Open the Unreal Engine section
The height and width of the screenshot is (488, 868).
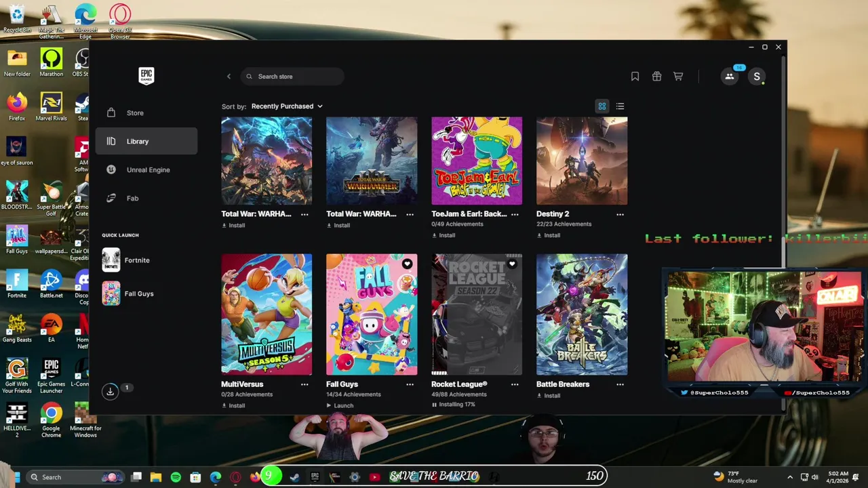pyautogui.click(x=146, y=170)
